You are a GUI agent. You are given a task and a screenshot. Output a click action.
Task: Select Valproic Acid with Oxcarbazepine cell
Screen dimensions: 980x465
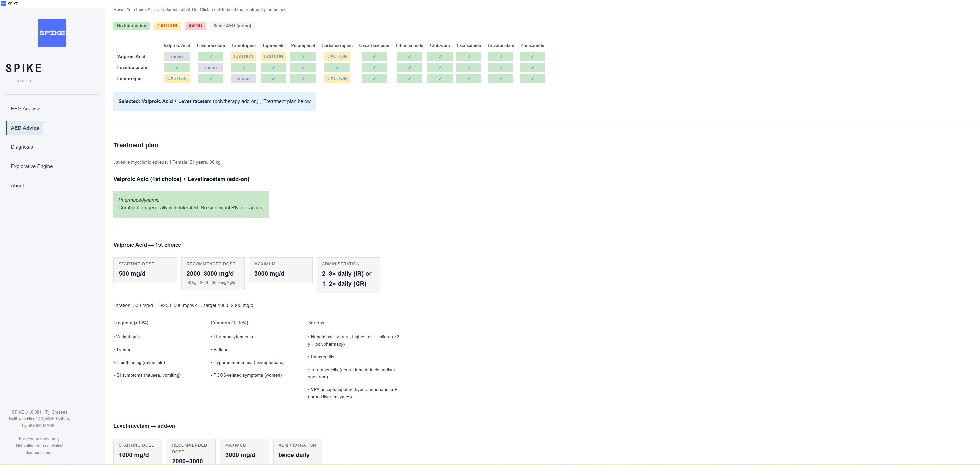(x=374, y=57)
